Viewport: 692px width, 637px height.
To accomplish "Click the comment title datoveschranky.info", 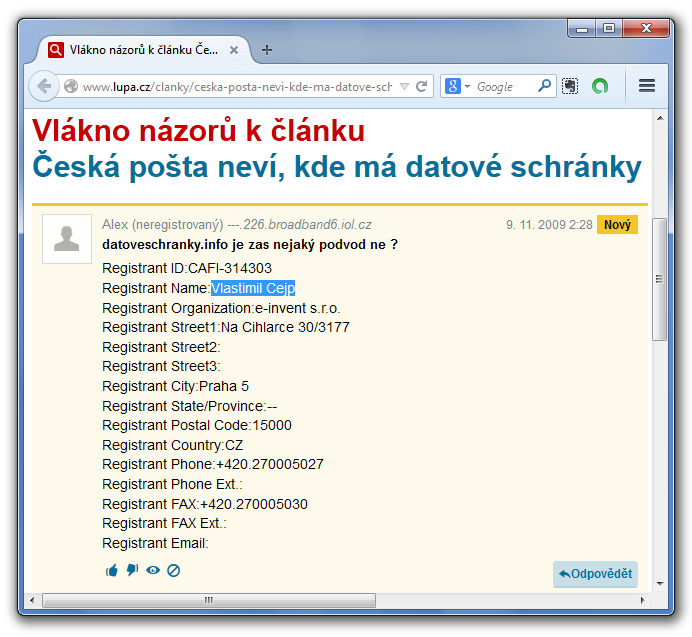I will click(x=249, y=245).
